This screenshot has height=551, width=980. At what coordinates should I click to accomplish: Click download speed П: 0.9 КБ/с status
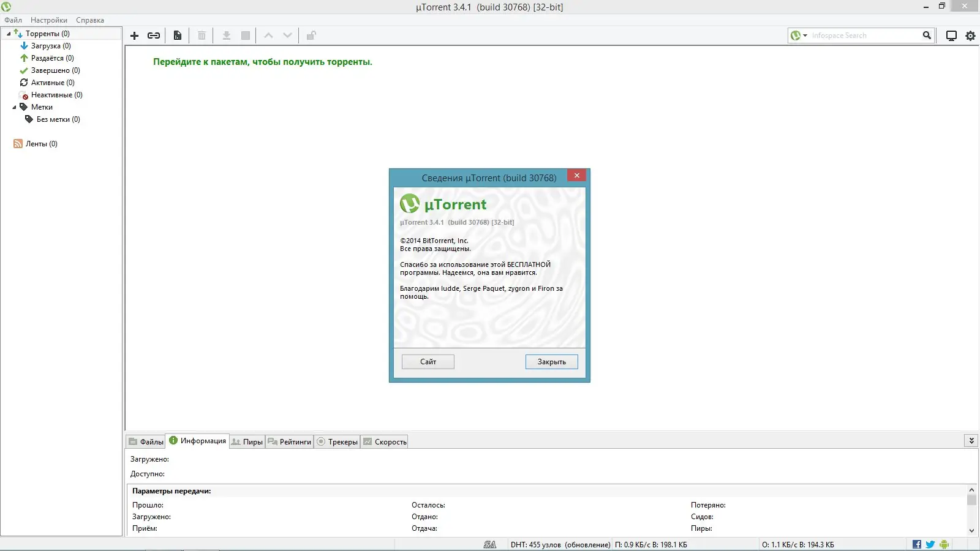pyautogui.click(x=651, y=545)
